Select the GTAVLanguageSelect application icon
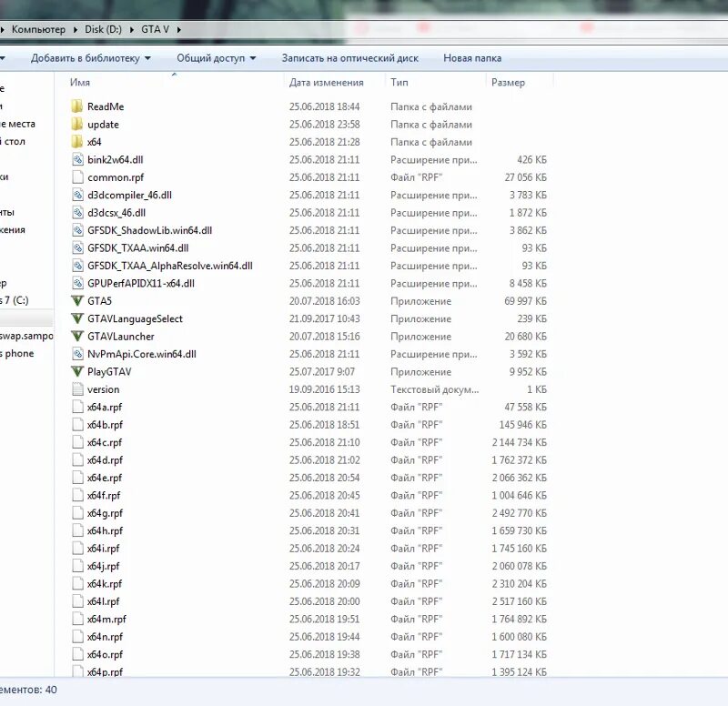This screenshot has height=706, width=728. click(x=77, y=318)
